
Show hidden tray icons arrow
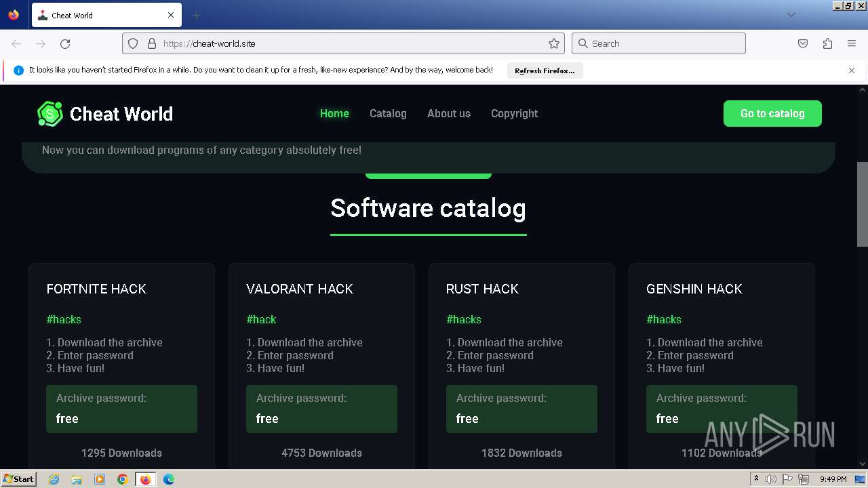756,479
